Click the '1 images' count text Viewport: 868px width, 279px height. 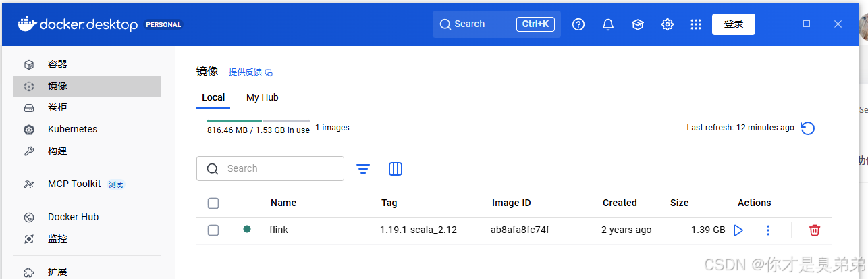[x=332, y=128]
